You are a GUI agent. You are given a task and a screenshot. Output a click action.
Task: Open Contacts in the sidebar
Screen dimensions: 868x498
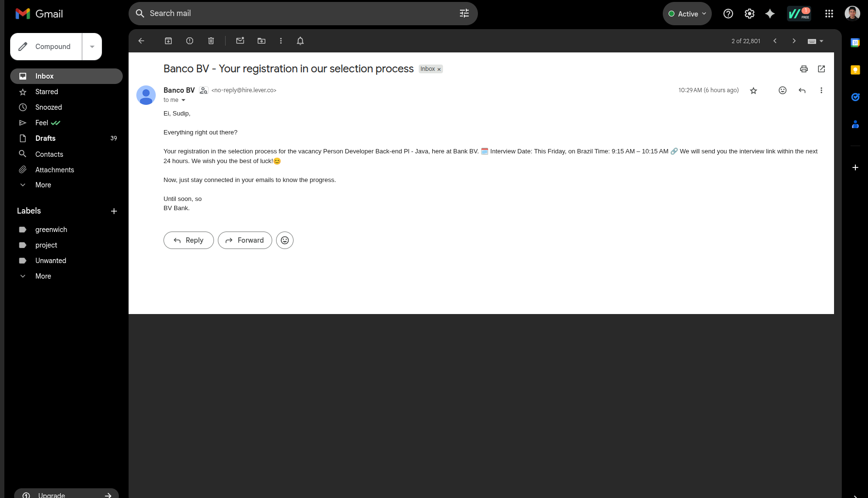[x=66, y=154]
